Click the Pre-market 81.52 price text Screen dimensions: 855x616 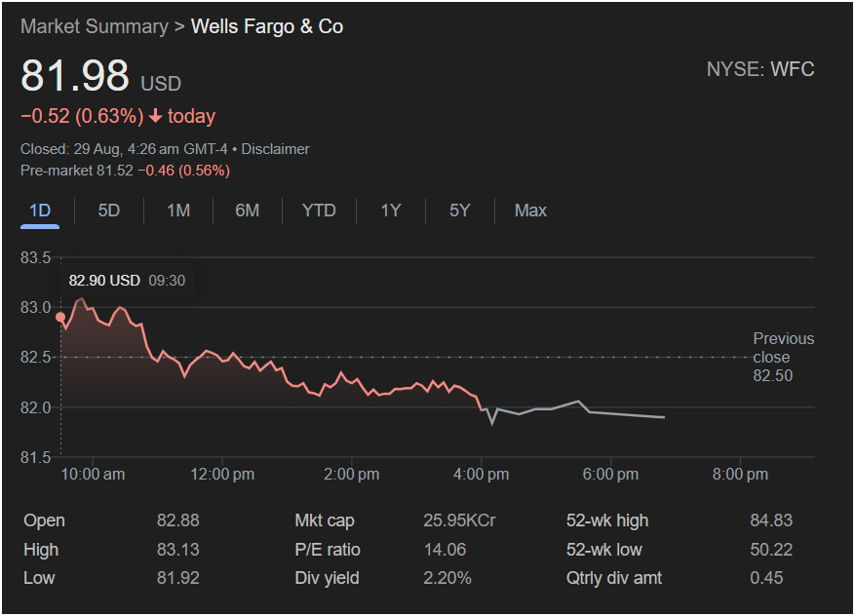tap(76, 171)
